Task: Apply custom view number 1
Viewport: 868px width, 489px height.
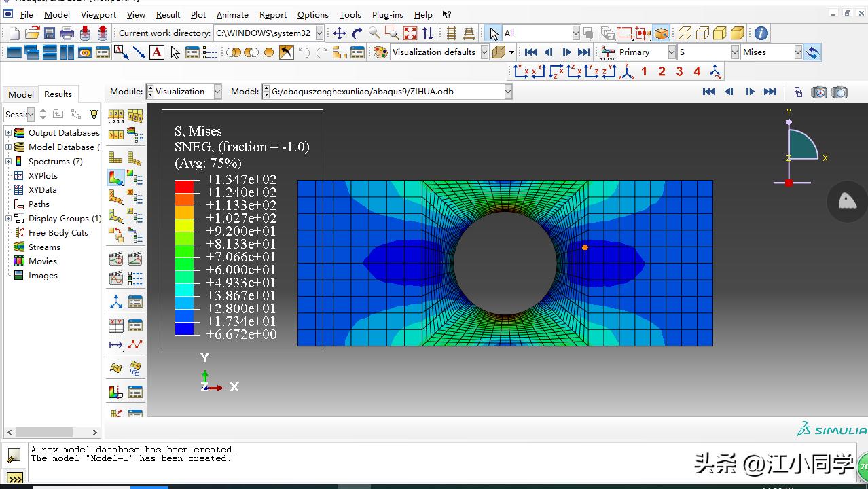Action: tap(644, 71)
